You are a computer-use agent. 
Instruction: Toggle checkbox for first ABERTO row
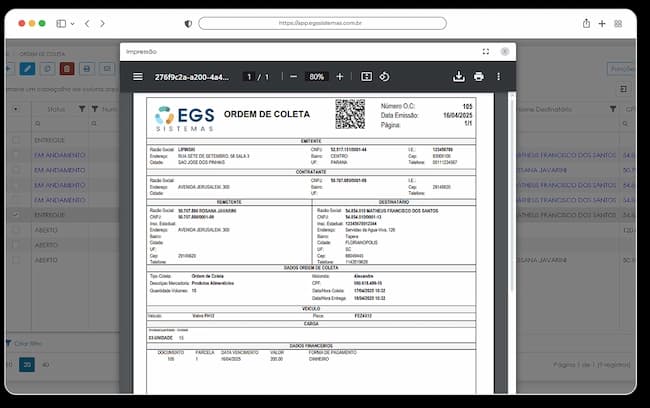[x=16, y=230]
